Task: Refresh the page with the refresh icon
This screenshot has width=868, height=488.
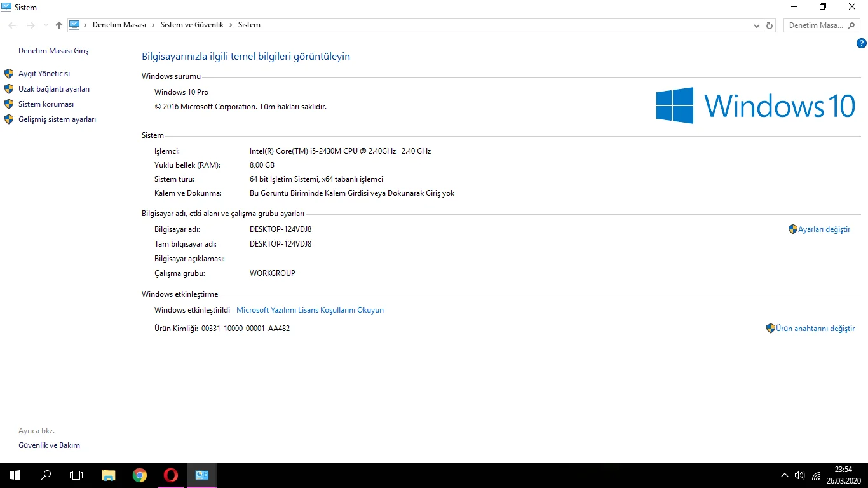Action: (770, 25)
